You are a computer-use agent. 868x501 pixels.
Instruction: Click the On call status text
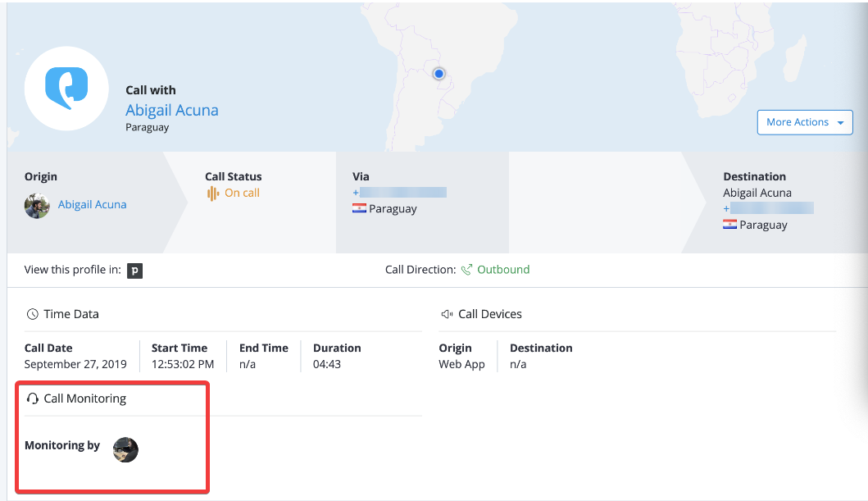point(242,194)
